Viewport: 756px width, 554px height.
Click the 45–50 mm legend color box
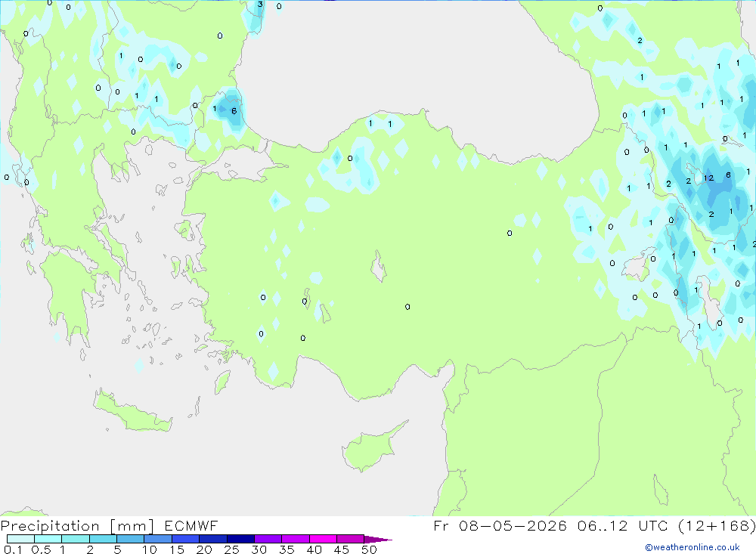(351, 539)
